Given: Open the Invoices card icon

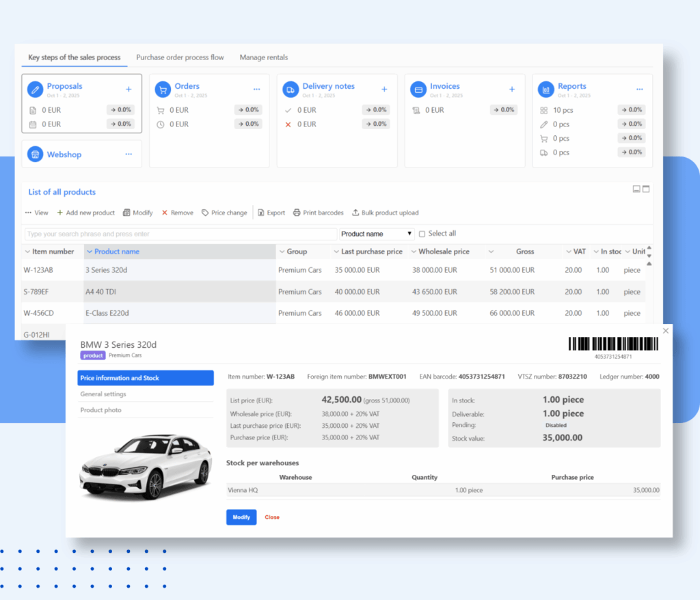Looking at the screenshot, I should click(418, 90).
